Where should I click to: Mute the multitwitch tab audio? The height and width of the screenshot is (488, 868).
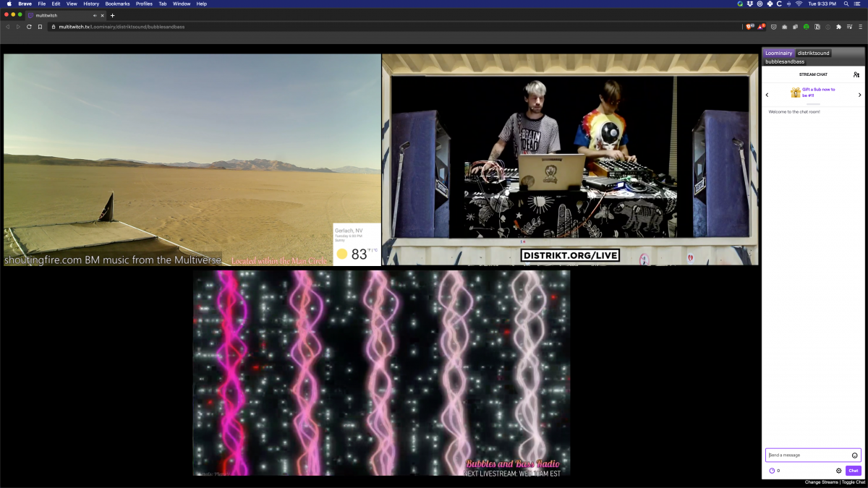point(95,15)
